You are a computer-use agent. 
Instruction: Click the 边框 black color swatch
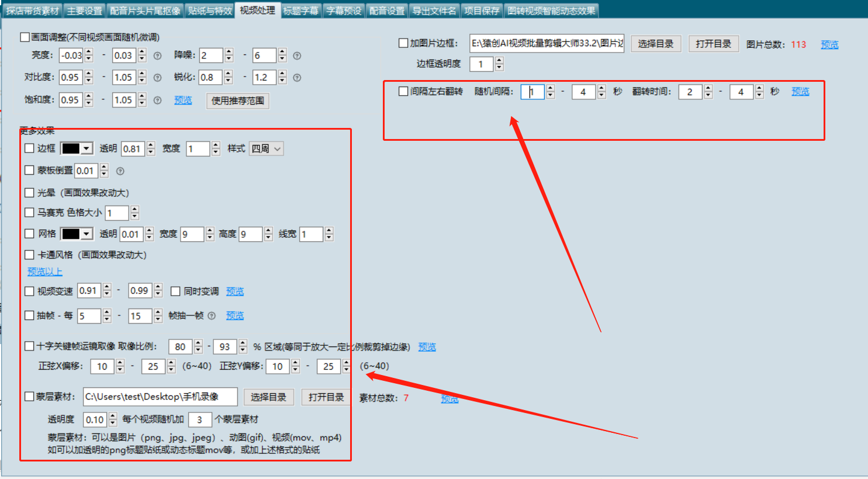click(x=71, y=148)
